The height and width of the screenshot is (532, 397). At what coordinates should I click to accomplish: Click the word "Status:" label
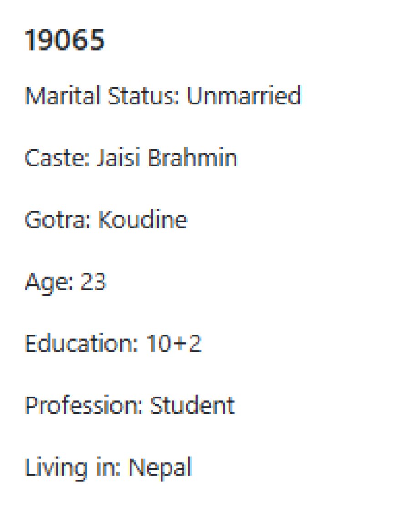tap(136, 96)
